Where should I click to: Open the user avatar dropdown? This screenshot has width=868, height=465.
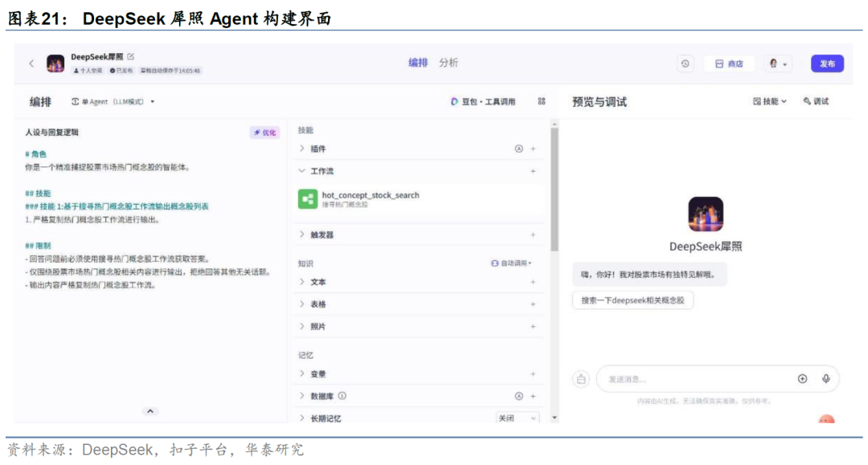click(778, 63)
